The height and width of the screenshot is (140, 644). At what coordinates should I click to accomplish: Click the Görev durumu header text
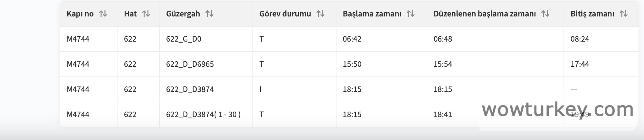tap(285, 14)
